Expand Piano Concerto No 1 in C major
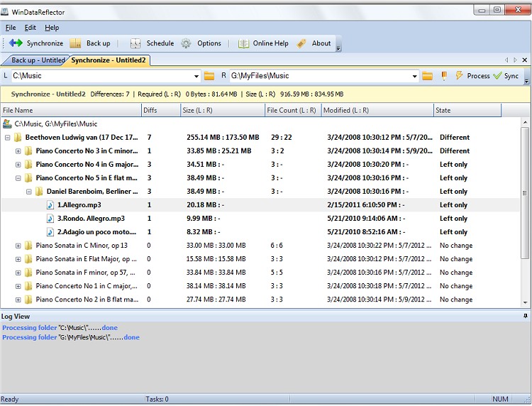The height and width of the screenshot is (406, 532). 18,286
